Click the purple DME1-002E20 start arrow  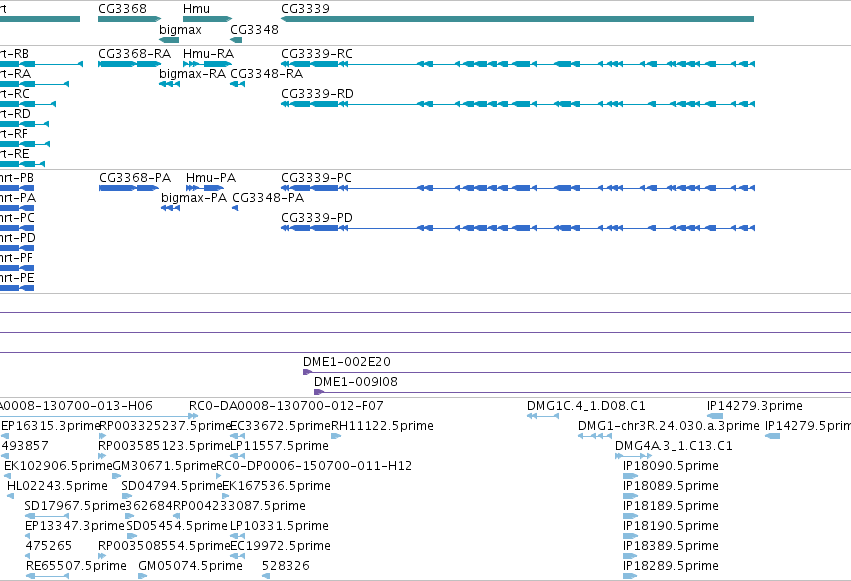[307, 372]
